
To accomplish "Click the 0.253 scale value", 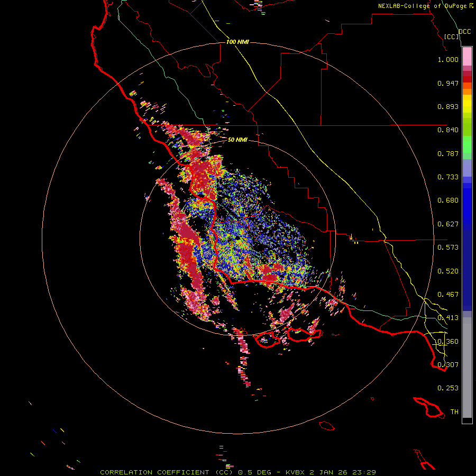I will (x=448, y=388).
